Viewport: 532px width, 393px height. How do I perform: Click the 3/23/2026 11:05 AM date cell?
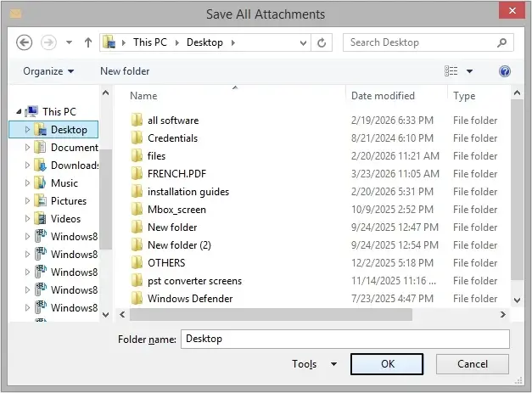click(x=395, y=174)
